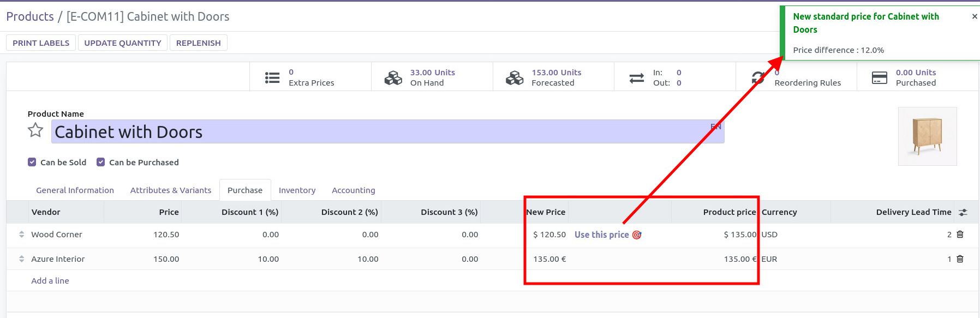Click the USD currency cell

pos(795,235)
